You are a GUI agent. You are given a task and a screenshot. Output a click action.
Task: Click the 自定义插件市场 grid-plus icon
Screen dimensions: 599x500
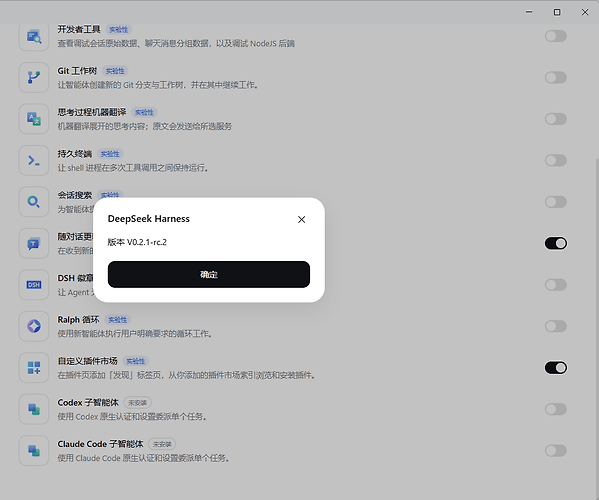[34, 368]
